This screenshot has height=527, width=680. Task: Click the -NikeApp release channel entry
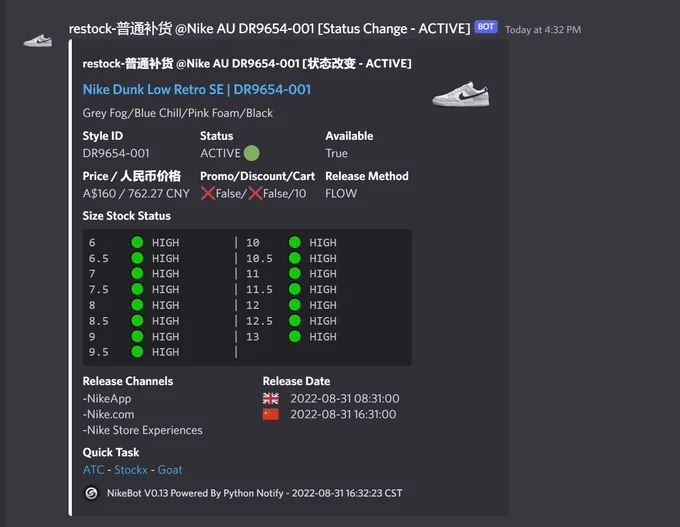pos(107,399)
